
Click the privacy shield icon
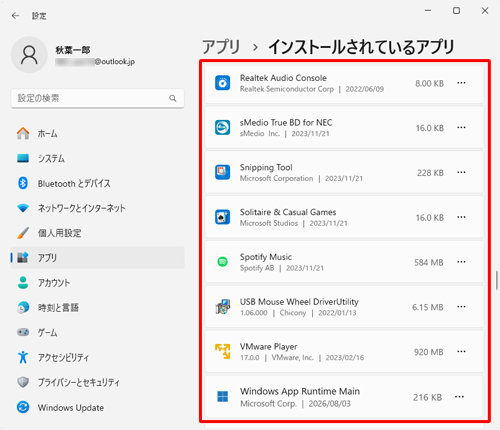[x=23, y=382]
